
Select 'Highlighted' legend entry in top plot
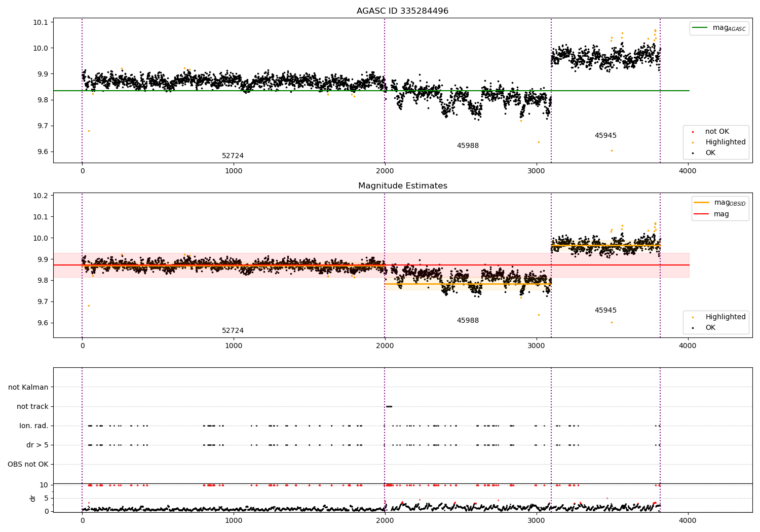[726, 142]
